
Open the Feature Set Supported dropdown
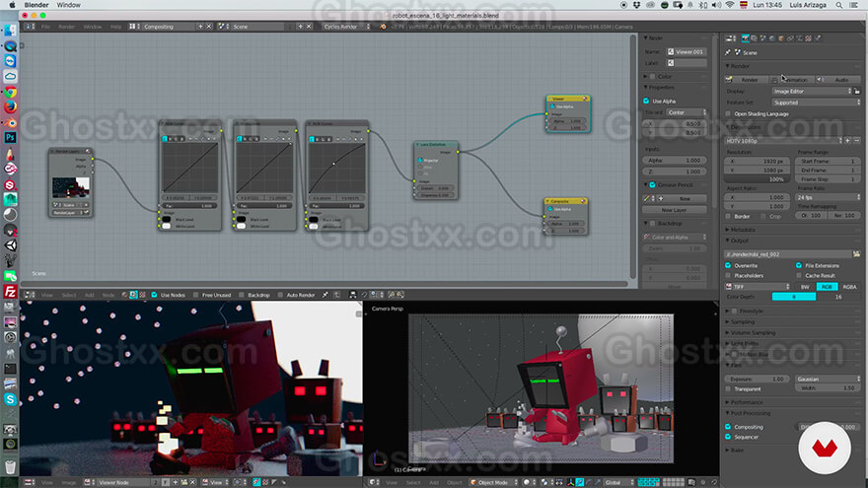point(817,103)
